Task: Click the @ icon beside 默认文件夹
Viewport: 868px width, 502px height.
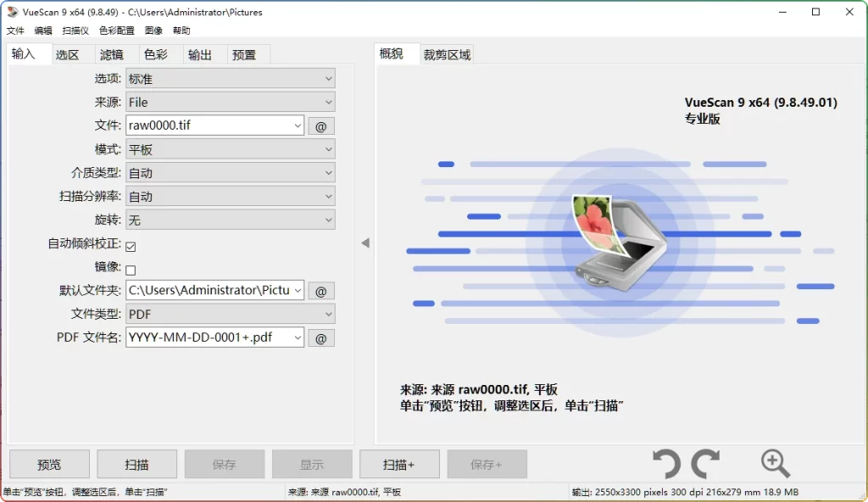Action: (x=320, y=290)
